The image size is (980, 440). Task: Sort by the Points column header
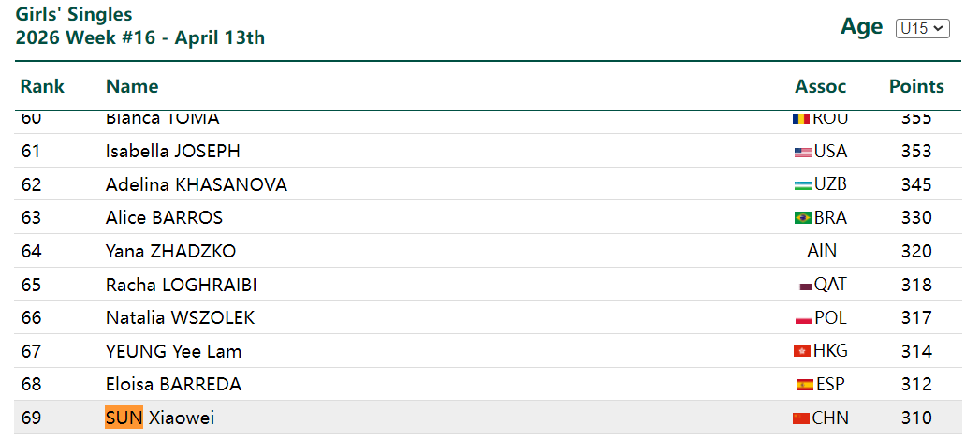click(x=916, y=87)
